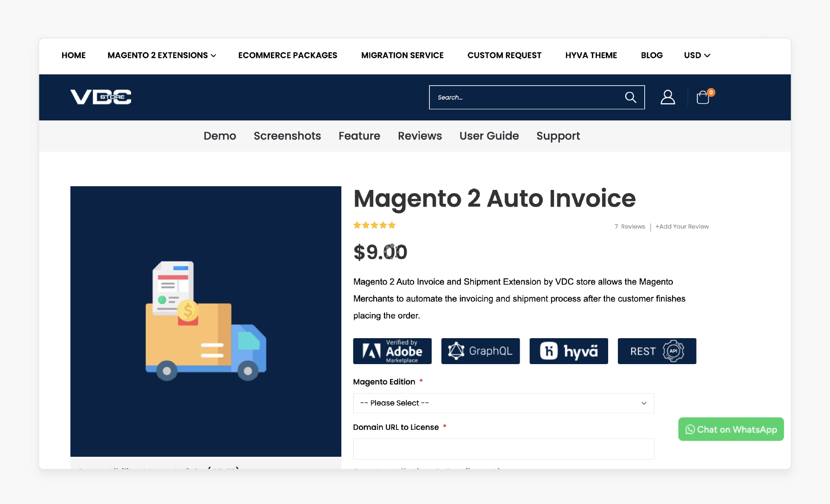Switch to the Demo tab
The height and width of the screenshot is (504, 830).
pyautogui.click(x=220, y=136)
